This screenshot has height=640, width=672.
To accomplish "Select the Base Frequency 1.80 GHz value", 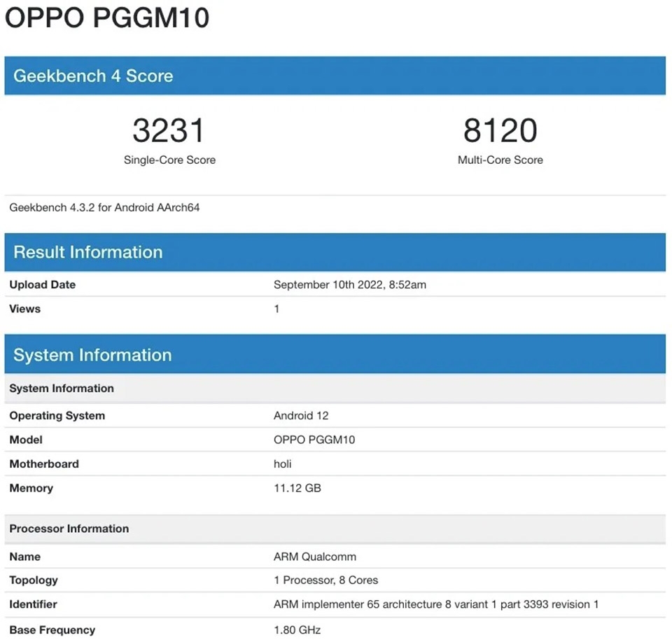I will (297, 629).
